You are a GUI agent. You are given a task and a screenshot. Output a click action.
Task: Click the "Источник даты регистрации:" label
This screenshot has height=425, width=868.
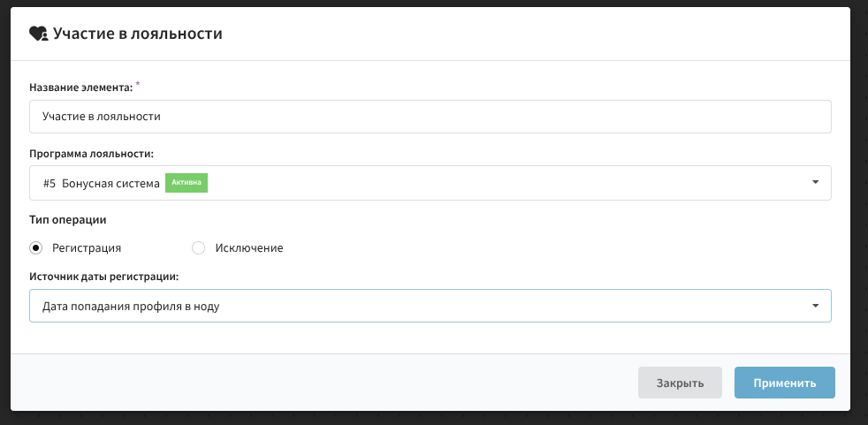104,277
